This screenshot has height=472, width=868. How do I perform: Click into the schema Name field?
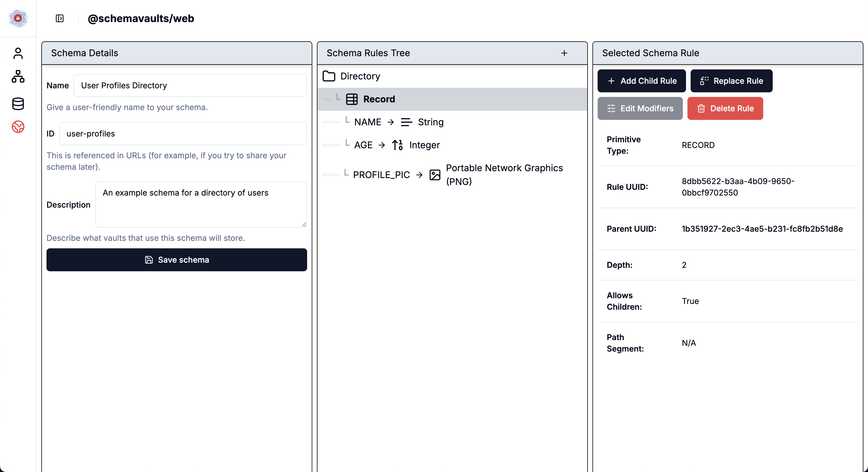190,85
